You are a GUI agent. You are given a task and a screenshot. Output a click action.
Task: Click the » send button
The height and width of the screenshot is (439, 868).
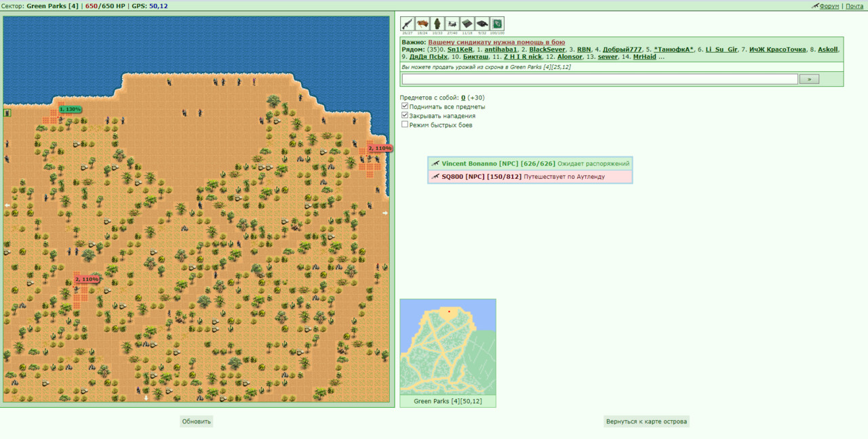[809, 79]
